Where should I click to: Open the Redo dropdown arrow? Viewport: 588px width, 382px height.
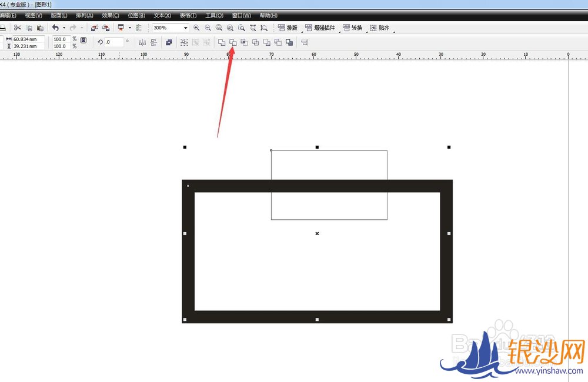pyautogui.click(x=82, y=28)
